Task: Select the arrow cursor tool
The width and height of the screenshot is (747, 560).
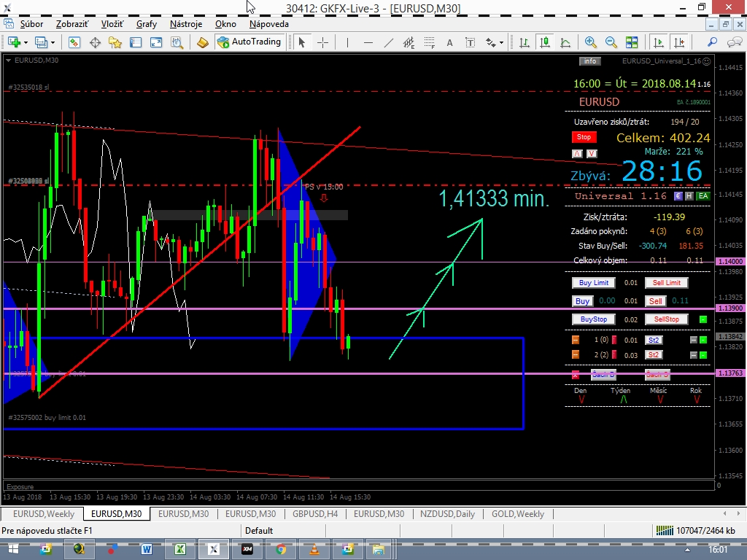Action: tap(301, 42)
